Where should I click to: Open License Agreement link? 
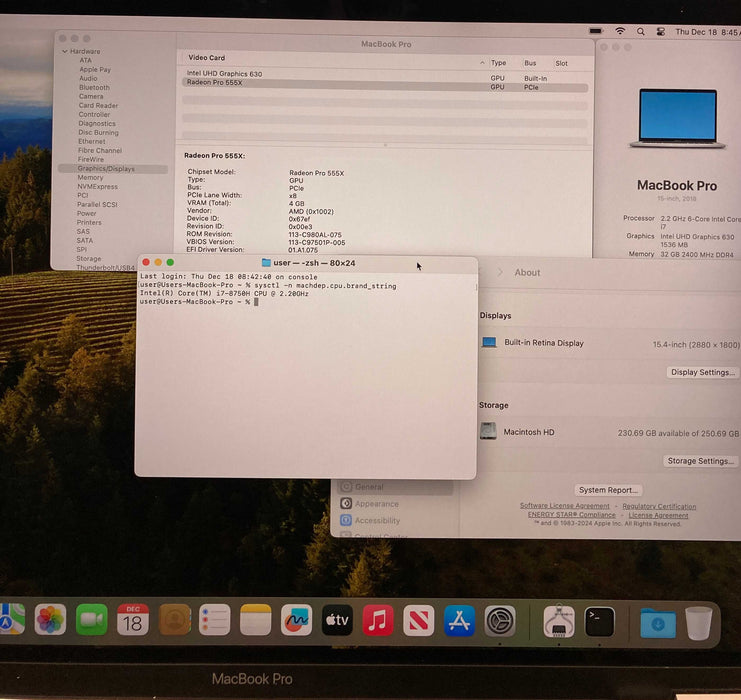pyautogui.click(x=658, y=516)
